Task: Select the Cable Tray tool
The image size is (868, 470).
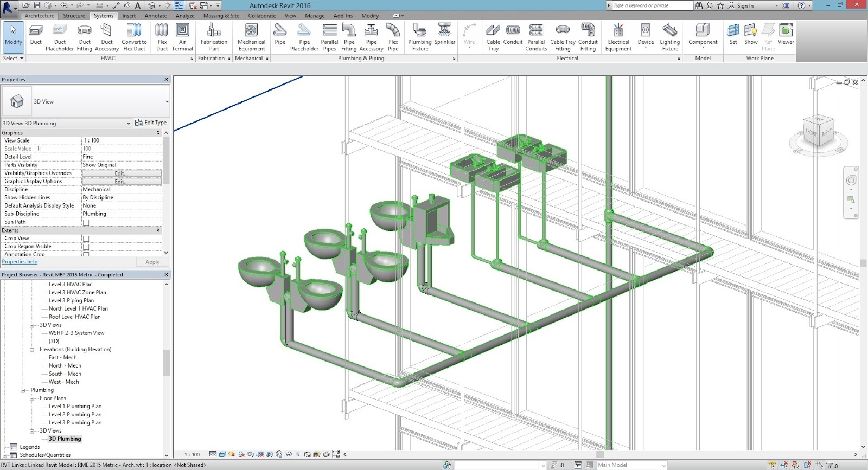Action: click(493, 37)
